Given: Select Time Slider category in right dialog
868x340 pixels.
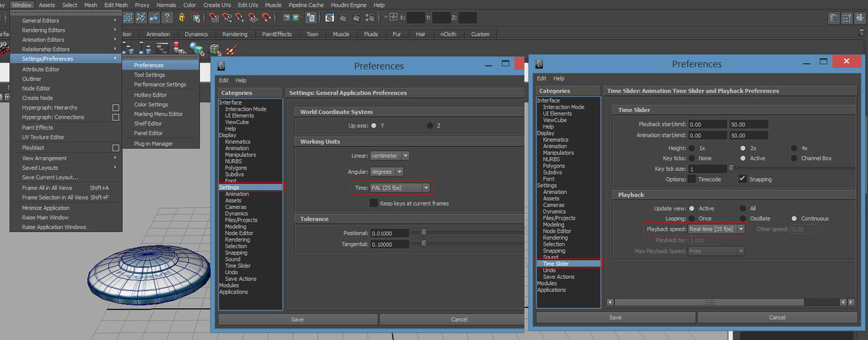Looking at the screenshot, I should coord(568,263).
